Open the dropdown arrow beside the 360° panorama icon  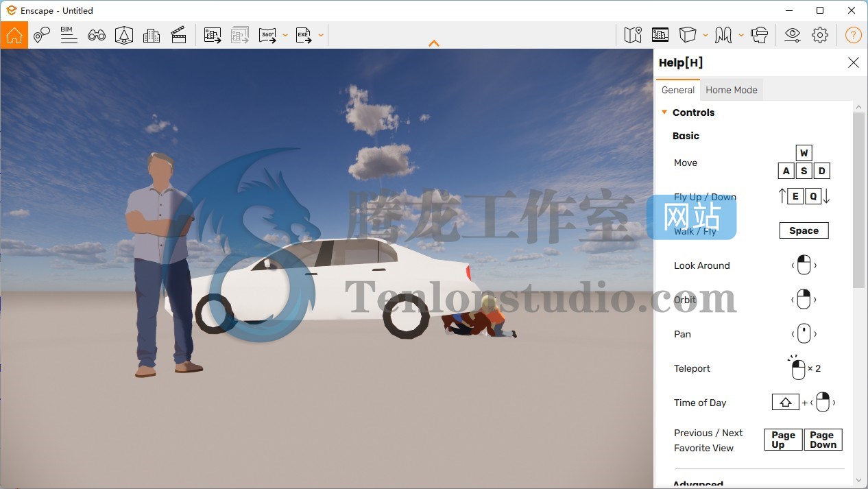285,36
